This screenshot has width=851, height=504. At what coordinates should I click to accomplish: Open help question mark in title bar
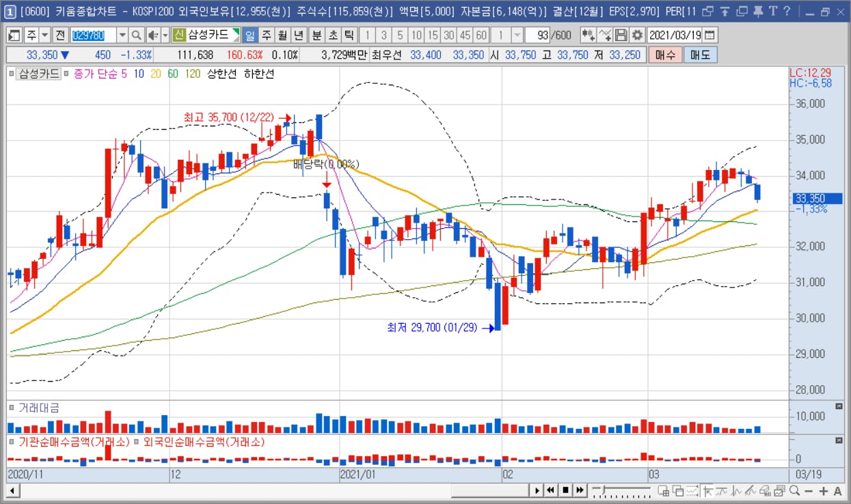tap(787, 11)
